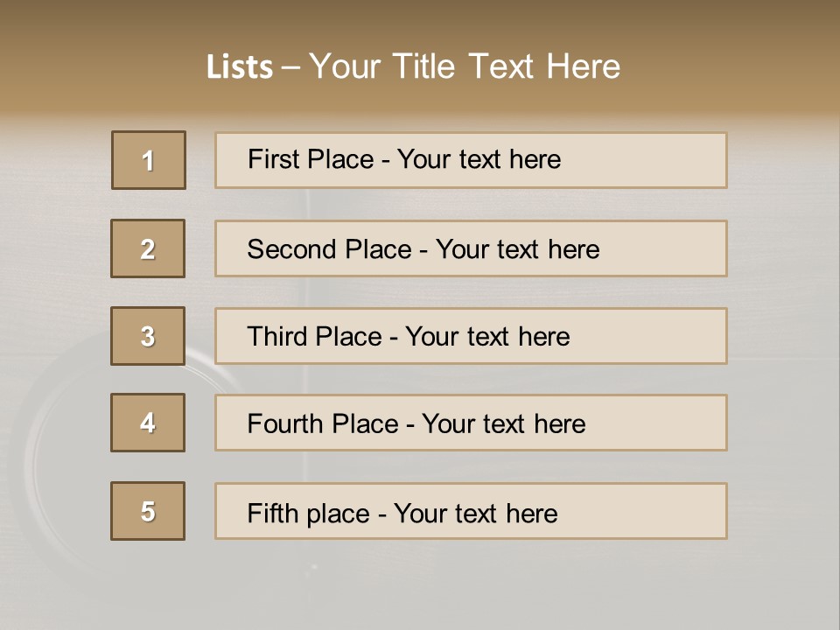Click "Your text here" in the first row
The image size is (840, 630).
coord(479,159)
